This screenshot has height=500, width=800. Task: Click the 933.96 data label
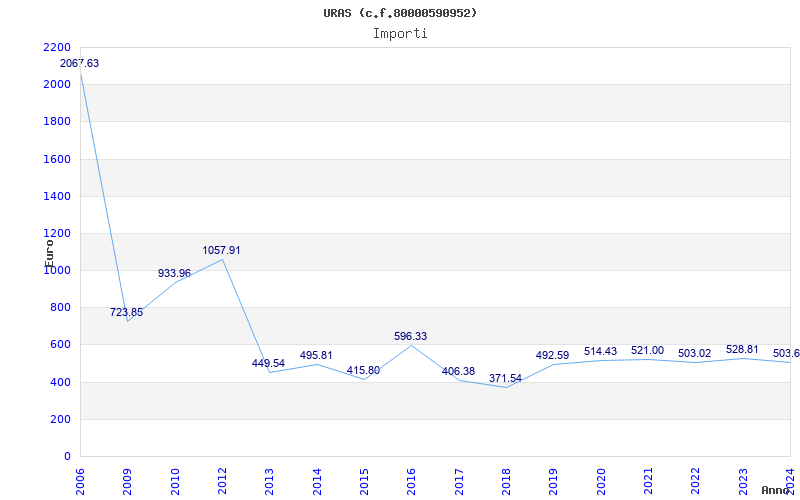174,273
